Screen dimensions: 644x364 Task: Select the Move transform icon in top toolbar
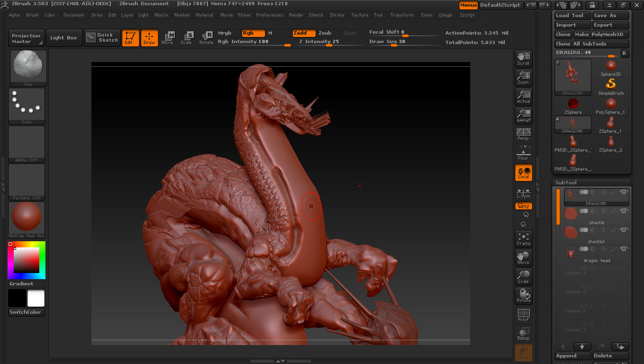(167, 38)
